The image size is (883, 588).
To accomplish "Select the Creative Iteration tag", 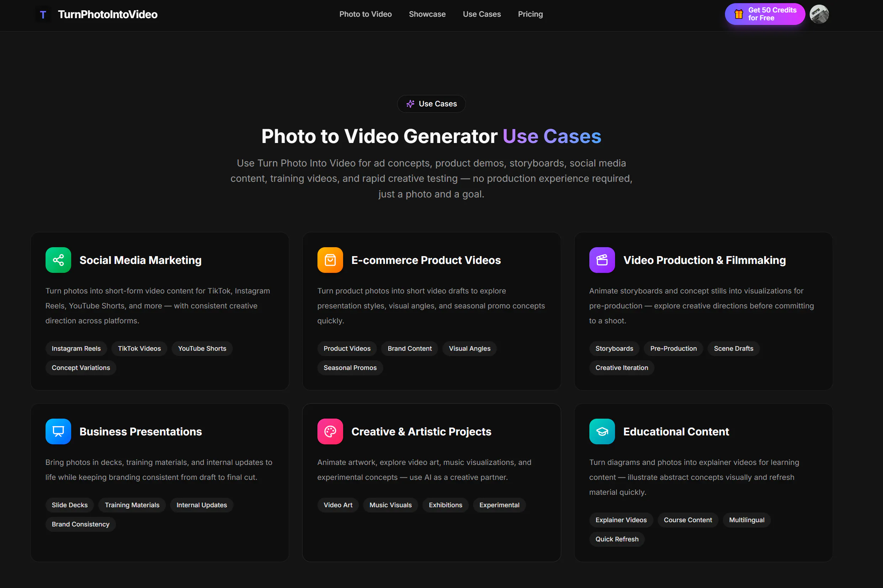I will [622, 367].
